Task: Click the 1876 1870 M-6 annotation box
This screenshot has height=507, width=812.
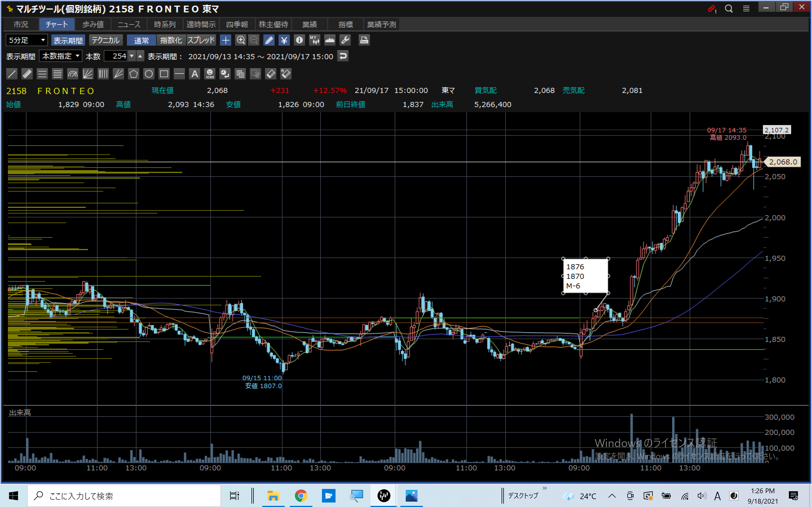Action: pos(585,276)
